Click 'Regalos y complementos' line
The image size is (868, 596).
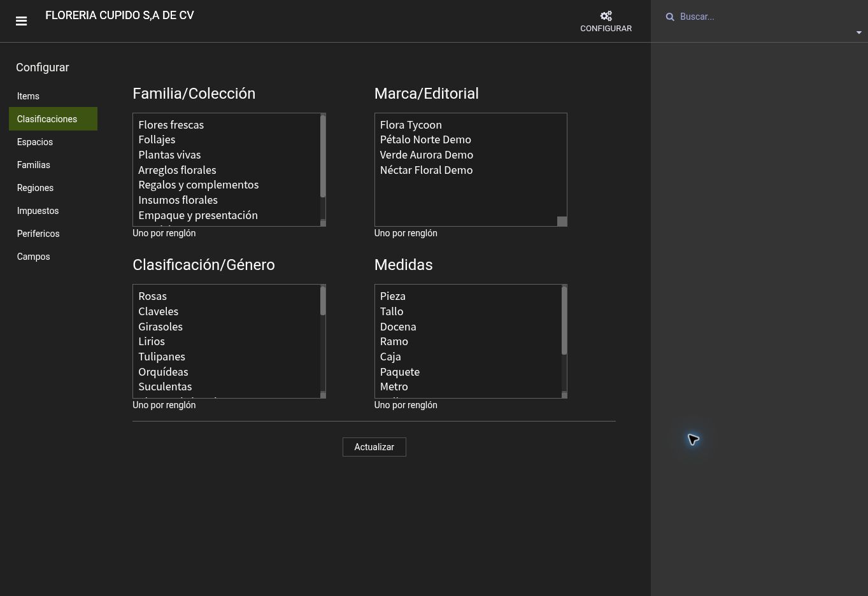point(199,185)
